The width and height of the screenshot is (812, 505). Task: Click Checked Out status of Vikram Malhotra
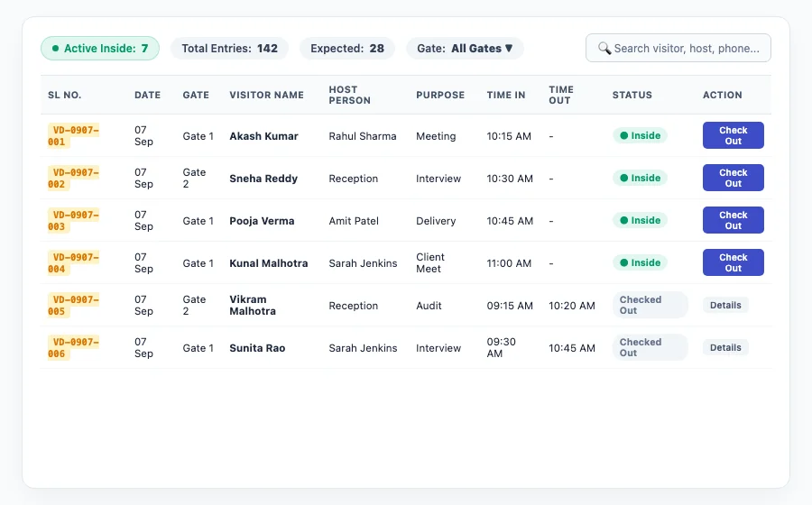[651, 306]
